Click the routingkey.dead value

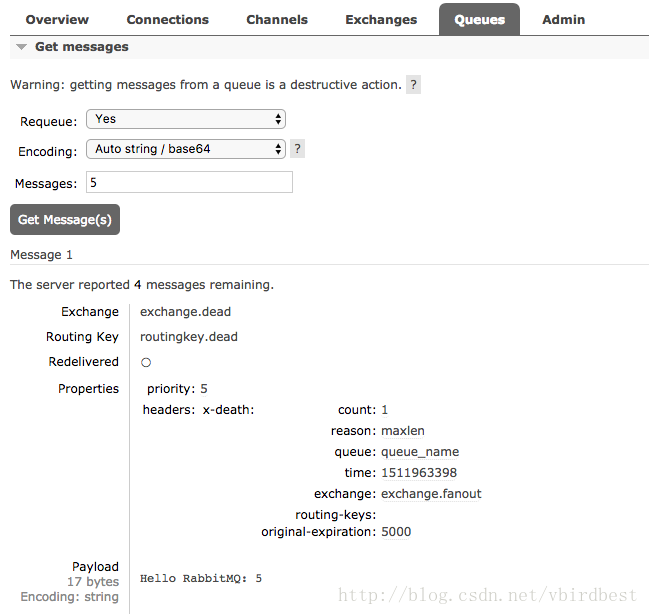tap(189, 337)
